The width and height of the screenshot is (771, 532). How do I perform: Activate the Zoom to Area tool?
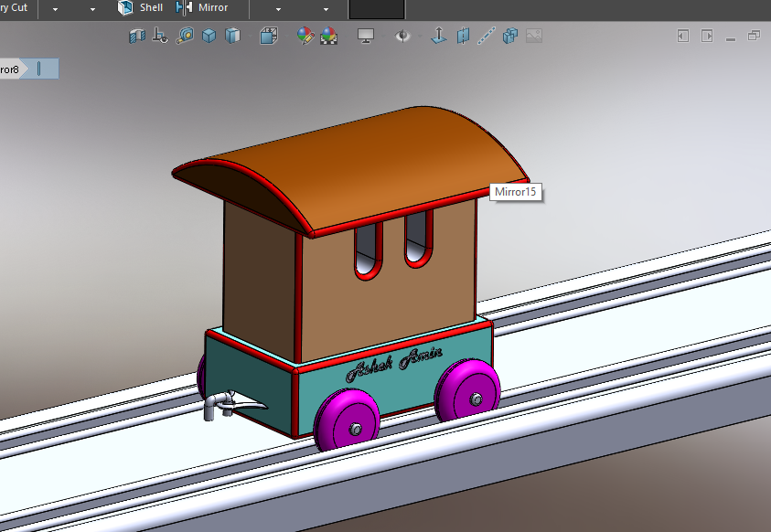tap(186, 36)
